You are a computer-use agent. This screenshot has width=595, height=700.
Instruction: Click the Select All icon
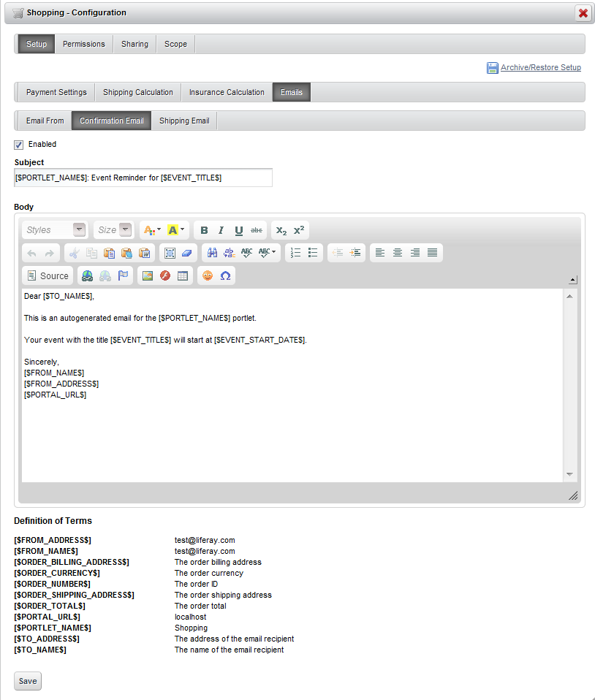click(170, 253)
